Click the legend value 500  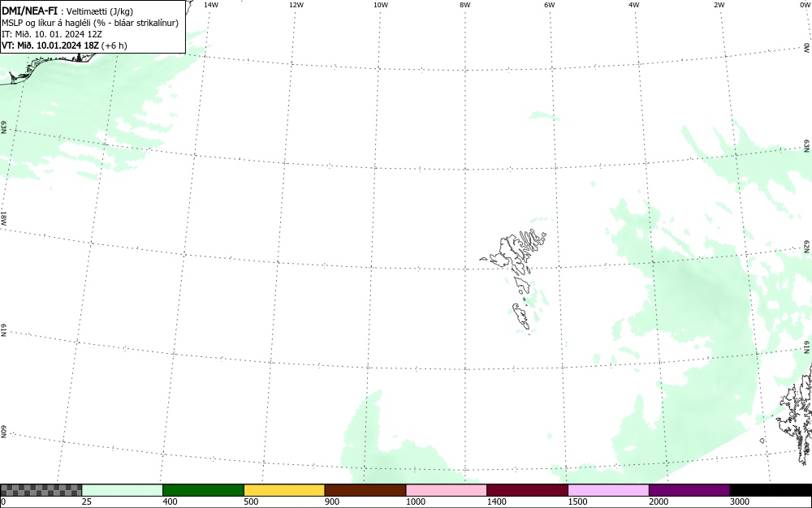point(251,502)
